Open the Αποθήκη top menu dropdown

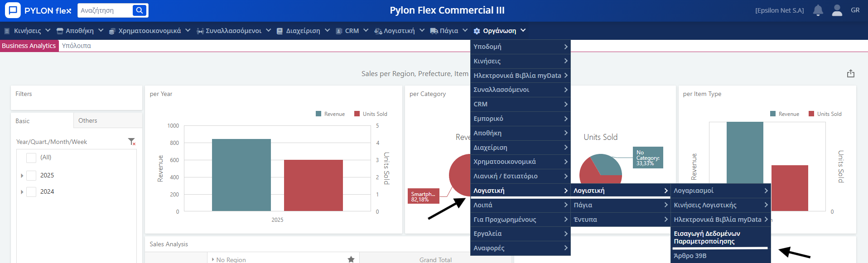(x=80, y=31)
